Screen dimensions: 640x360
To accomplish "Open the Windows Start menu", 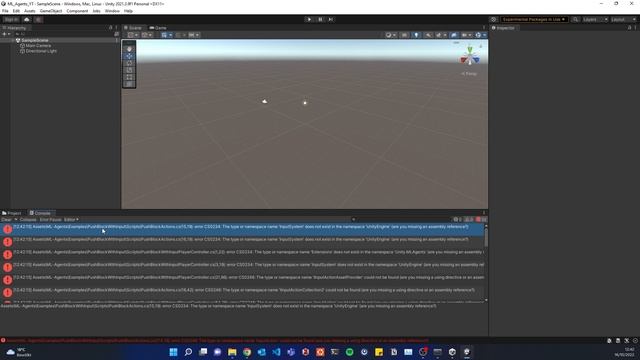I will click(173, 352).
